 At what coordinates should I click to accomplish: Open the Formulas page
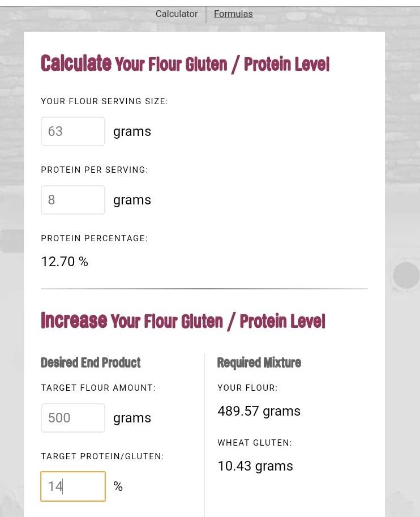point(233,14)
